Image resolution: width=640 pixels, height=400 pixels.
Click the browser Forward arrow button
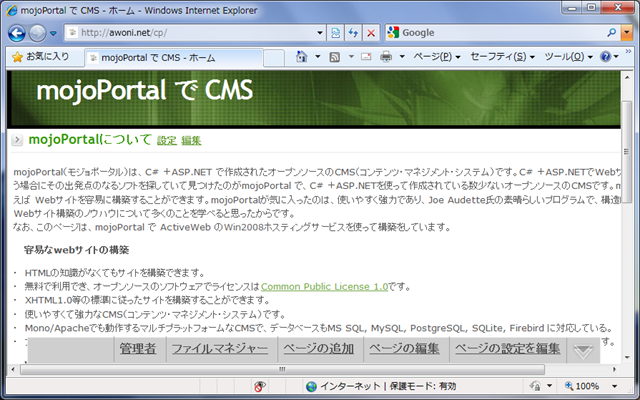point(37,33)
